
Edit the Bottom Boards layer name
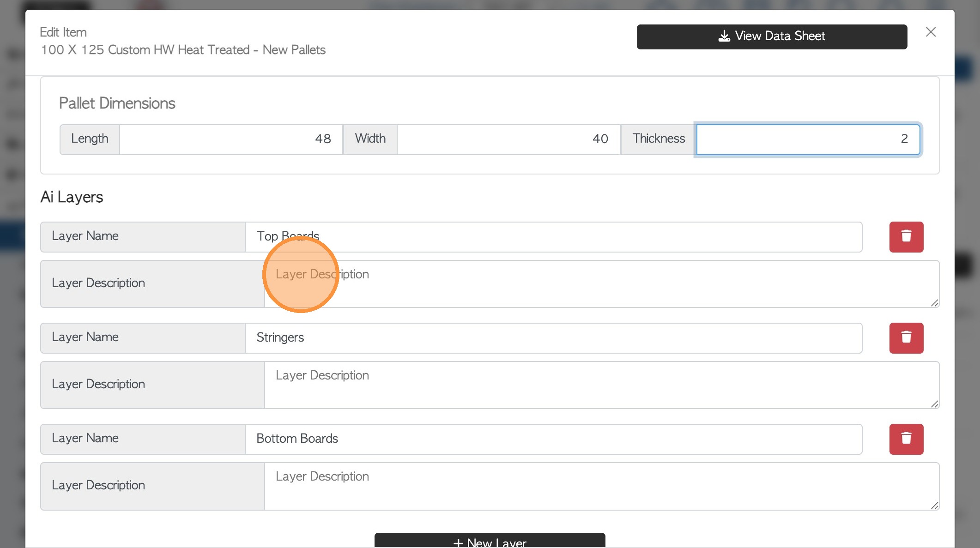pos(553,439)
